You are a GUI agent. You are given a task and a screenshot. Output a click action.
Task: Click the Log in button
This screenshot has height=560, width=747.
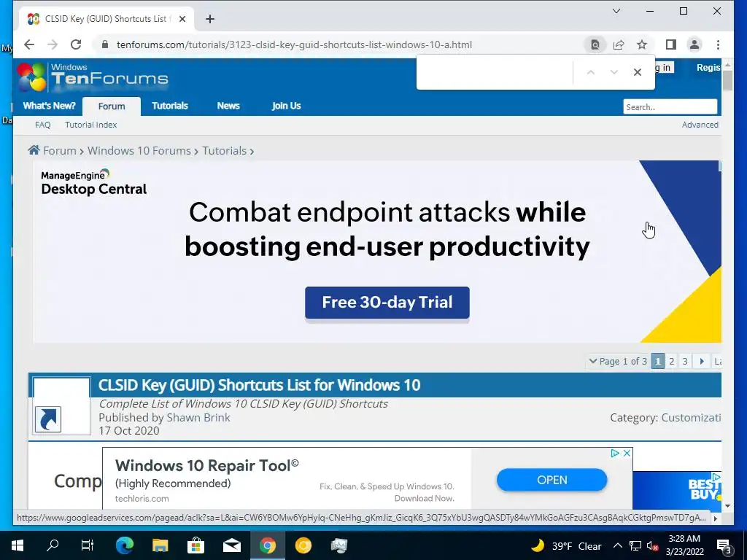665,68
